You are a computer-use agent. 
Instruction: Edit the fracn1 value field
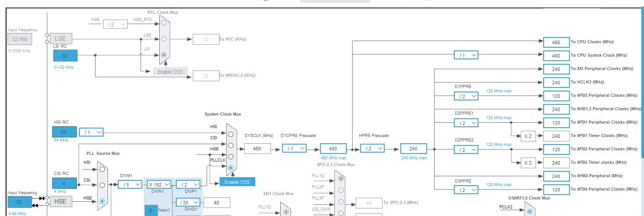click(x=151, y=211)
